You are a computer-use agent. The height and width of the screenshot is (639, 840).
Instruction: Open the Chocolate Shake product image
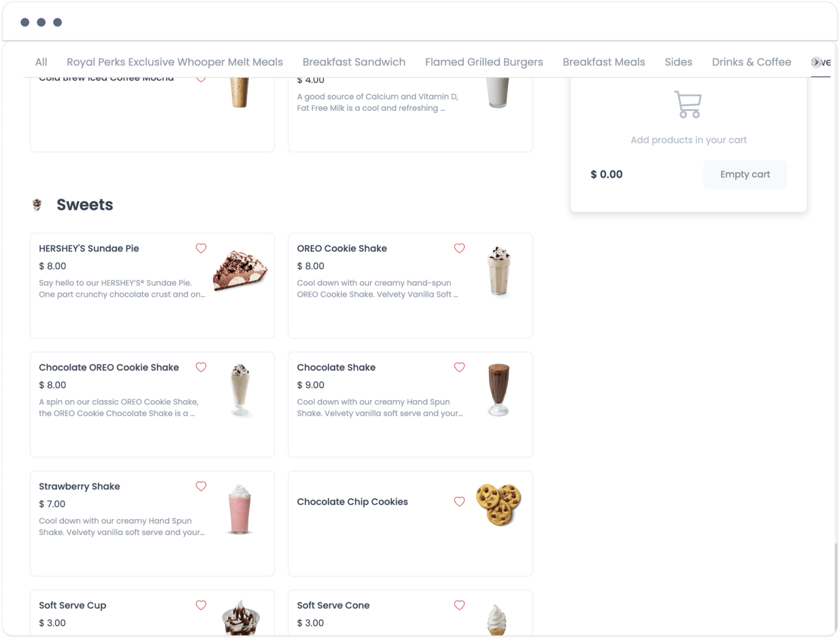tap(499, 390)
